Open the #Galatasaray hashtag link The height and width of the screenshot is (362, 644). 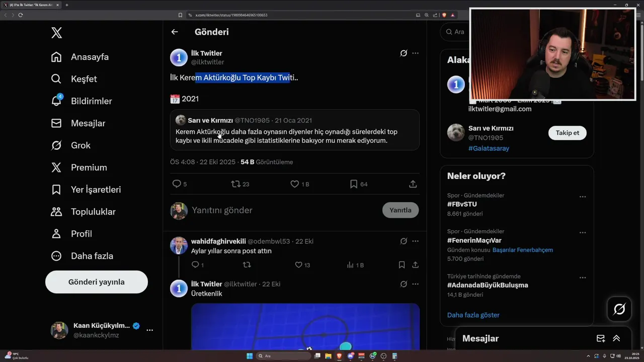pos(489,148)
